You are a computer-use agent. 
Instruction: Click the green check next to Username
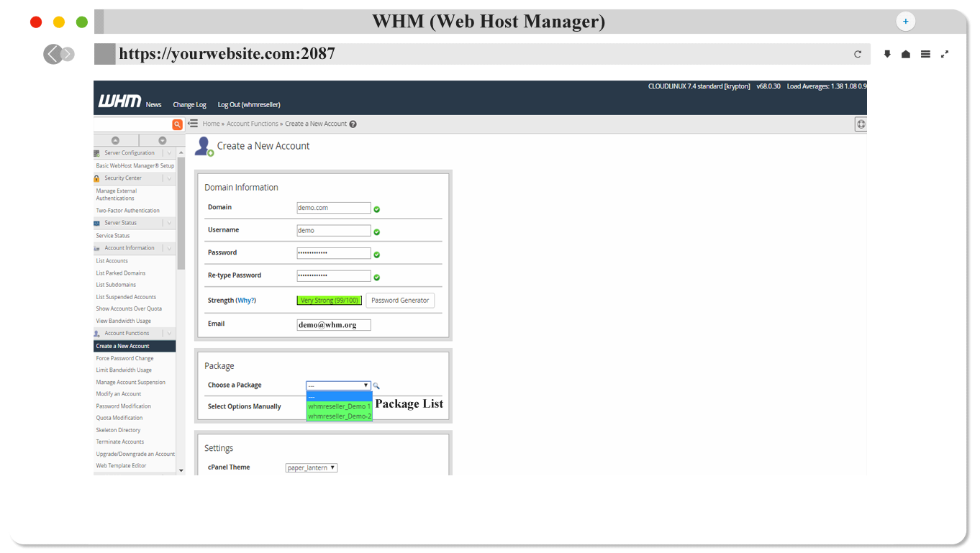point(376,232)
